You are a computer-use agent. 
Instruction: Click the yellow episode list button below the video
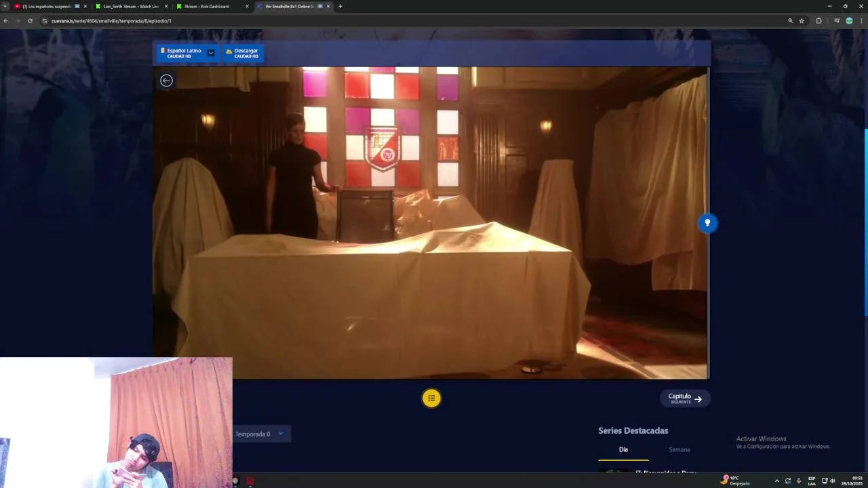tap(431, 398)
